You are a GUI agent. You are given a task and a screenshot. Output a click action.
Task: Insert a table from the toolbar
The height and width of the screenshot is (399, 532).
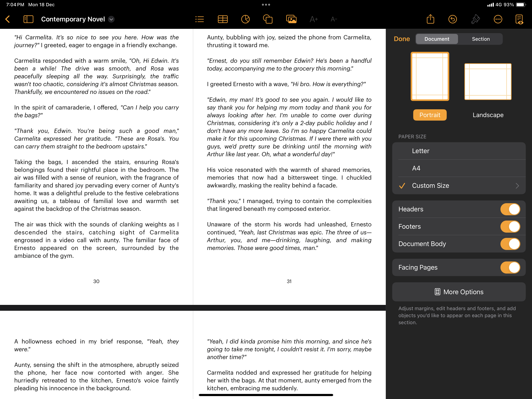[222, 19]
